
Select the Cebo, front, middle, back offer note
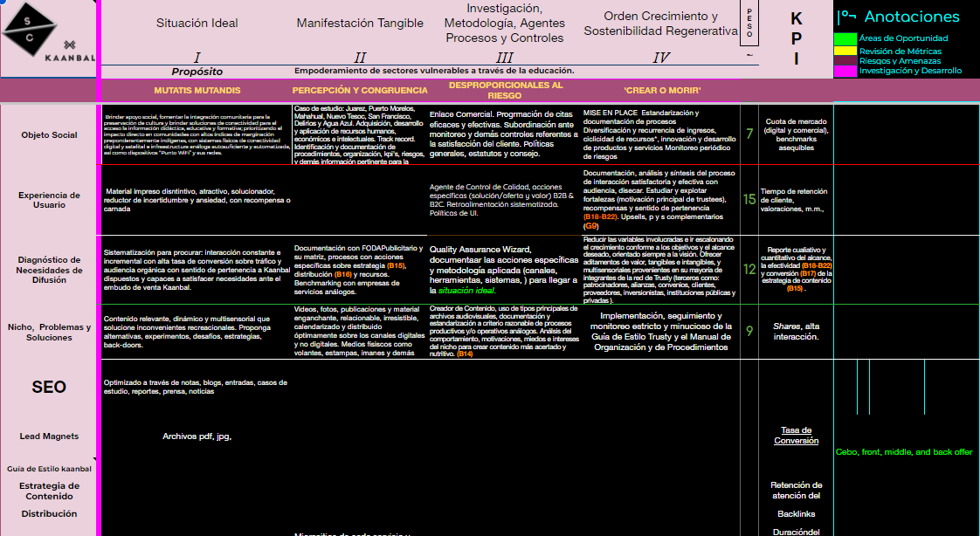click(904, 451)
